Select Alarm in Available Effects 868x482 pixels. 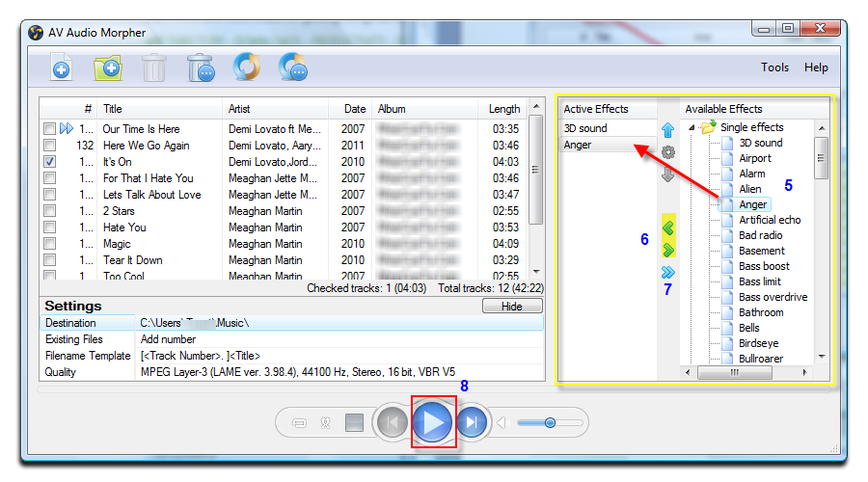[x=751, y=174]
